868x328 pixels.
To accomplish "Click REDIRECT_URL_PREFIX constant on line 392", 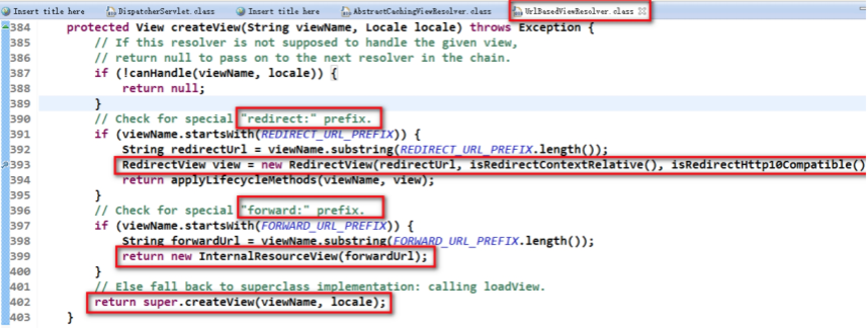I will 466,149.
